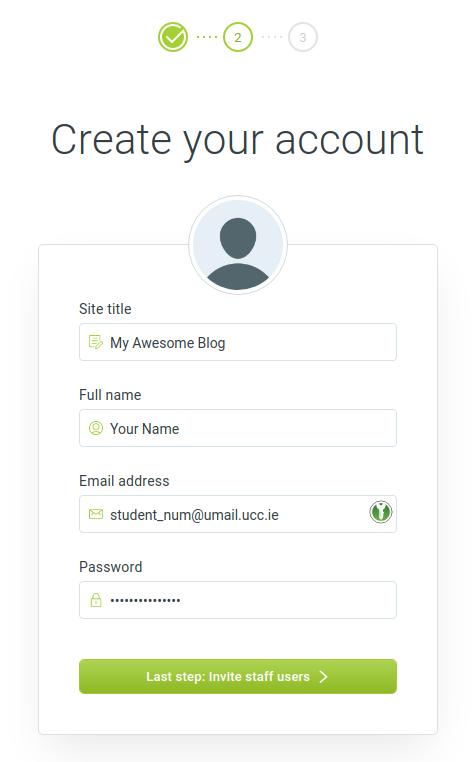Click the padlock icon in Password field
Viewport: 475px width, 762px height.
(96, 600)
